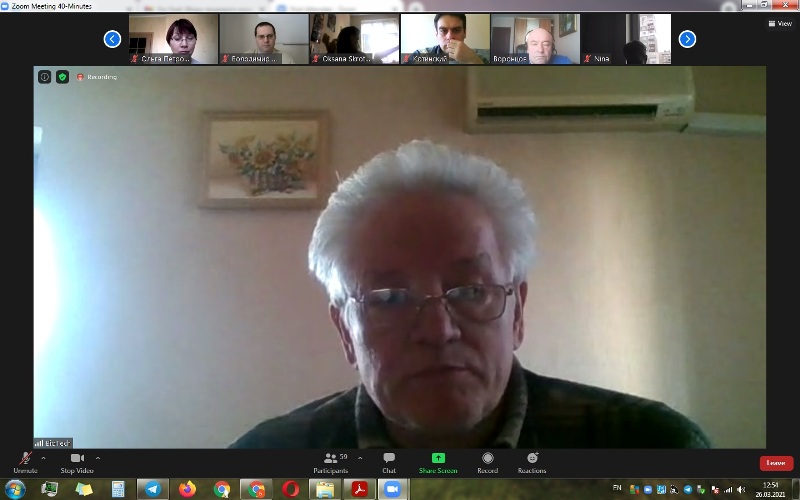This screenshot has height=500, width=800.
Task: Open the View layout menu
Action: coord(781,23)
